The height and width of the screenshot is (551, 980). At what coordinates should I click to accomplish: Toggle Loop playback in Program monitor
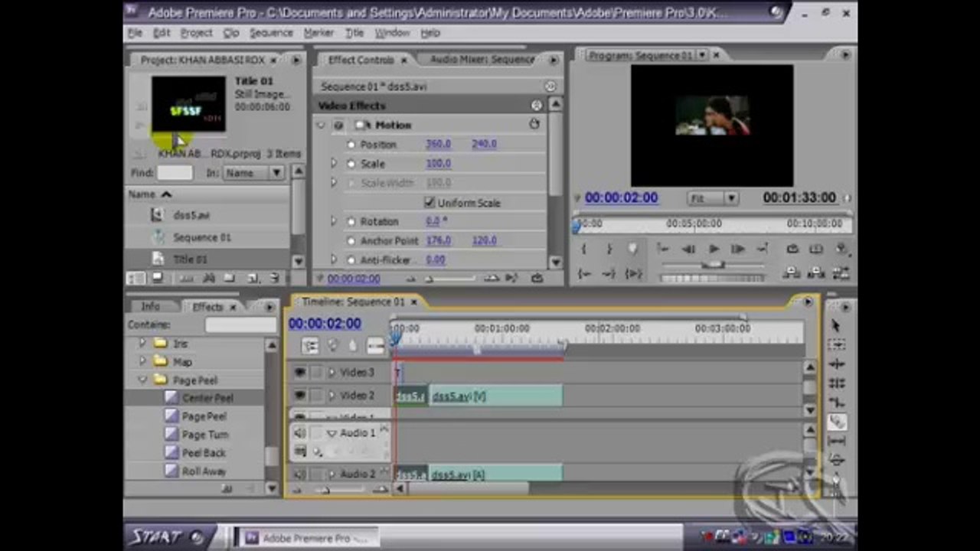(792, 249)
